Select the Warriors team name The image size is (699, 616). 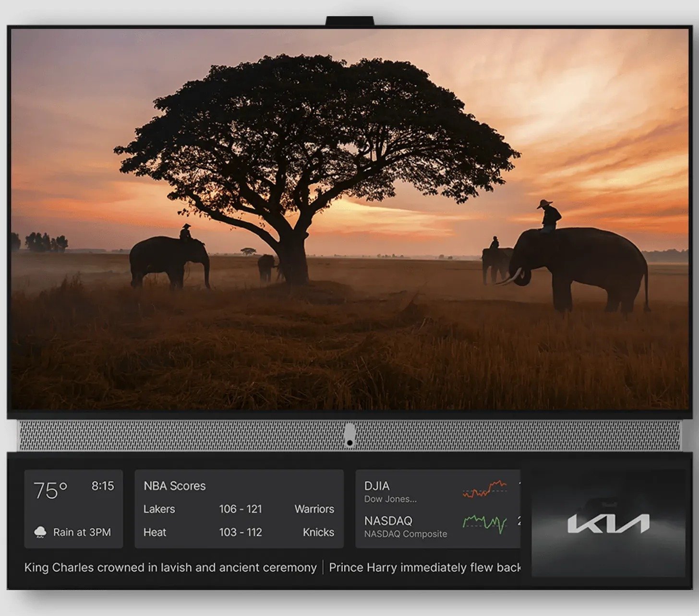coord(314,509)
